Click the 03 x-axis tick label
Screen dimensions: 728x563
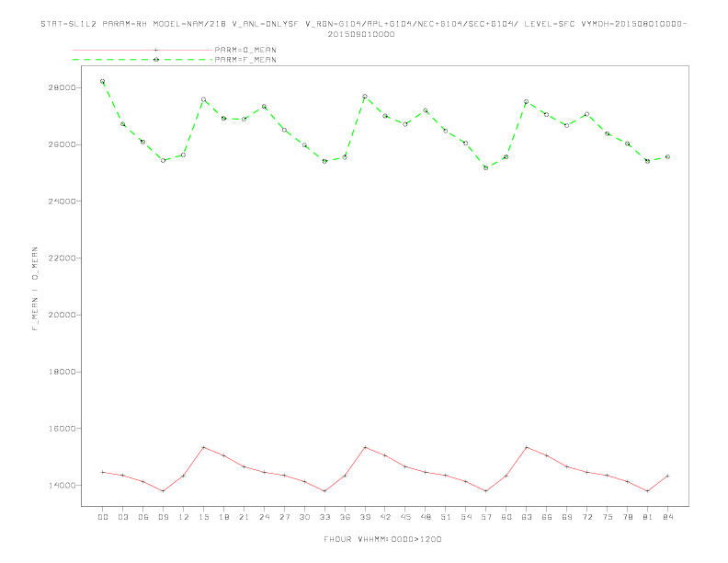pos(122,517)
